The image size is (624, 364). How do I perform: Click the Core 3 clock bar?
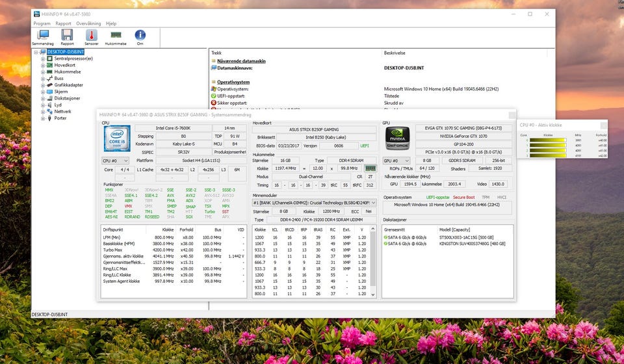[548, 155]
